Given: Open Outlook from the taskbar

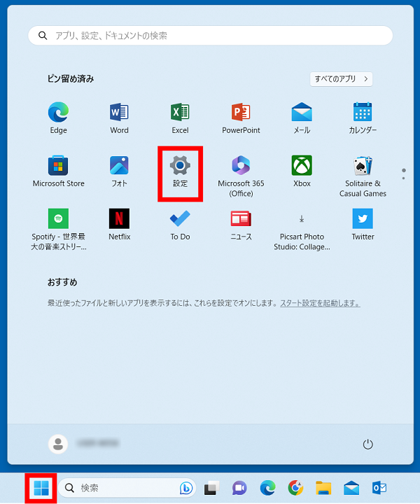Looking at the screenshot, I should point(379,489).
